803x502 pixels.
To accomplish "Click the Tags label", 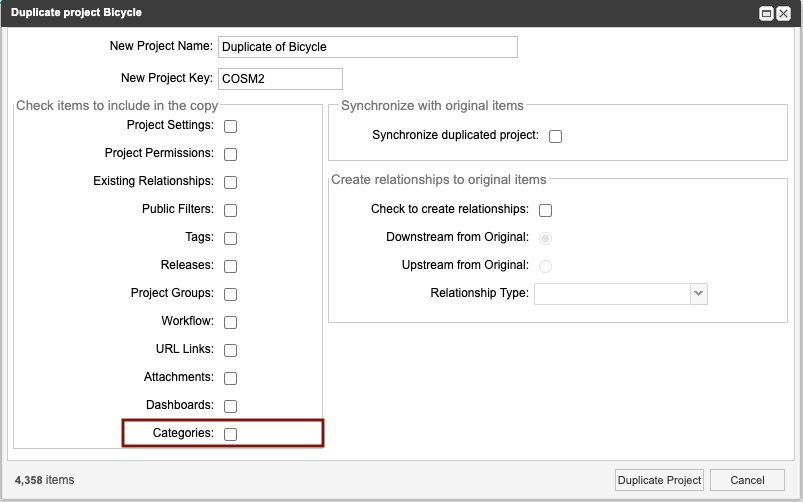I will tap(199, 237).
